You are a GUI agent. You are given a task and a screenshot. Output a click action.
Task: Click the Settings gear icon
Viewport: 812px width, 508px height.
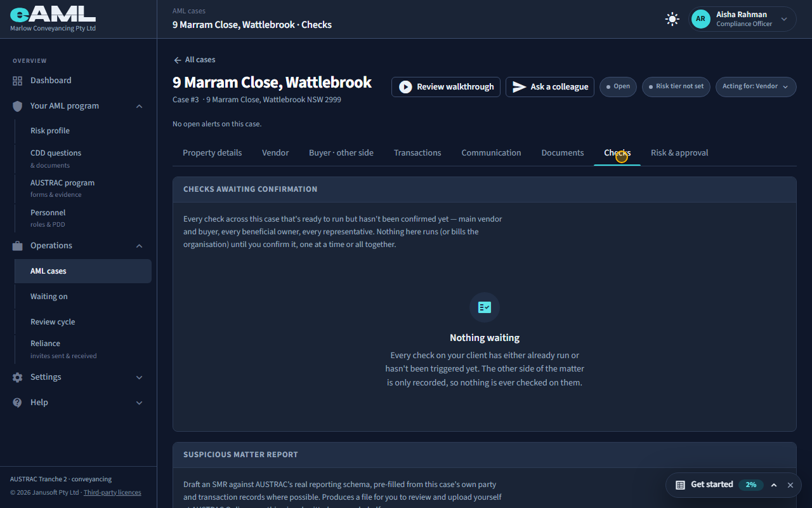point(18,377)
